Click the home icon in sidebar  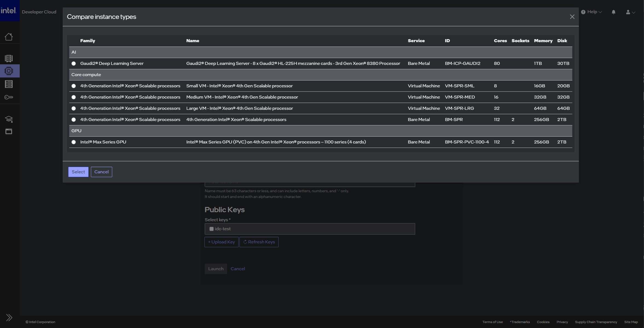pyautogui.click(x=9, y=37)
